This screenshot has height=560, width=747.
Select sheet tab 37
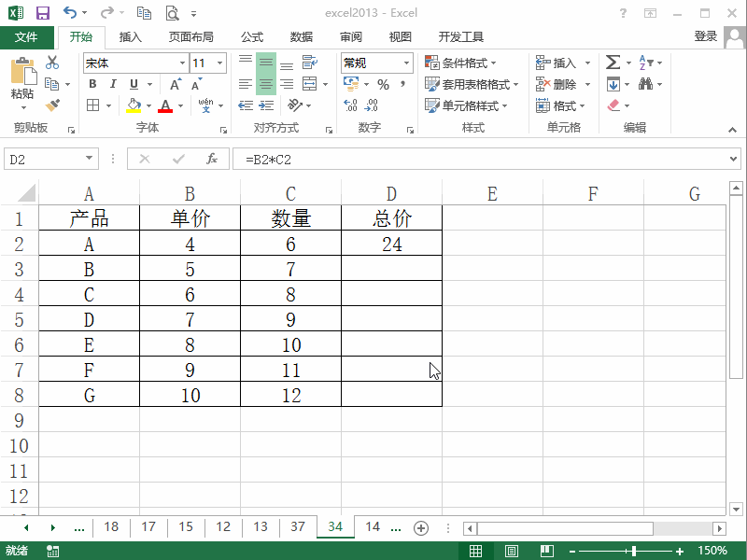(x=297, y=527)
